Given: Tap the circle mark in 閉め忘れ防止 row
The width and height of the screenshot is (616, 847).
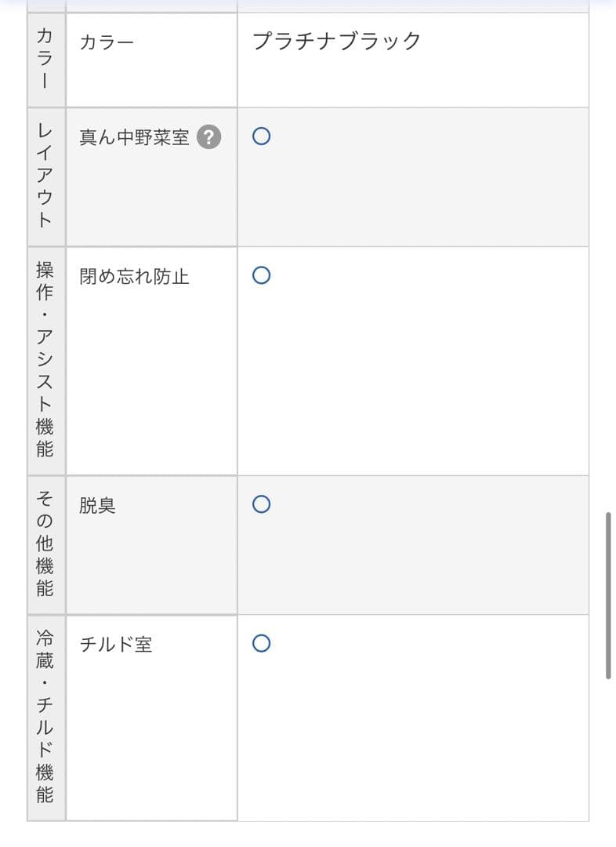Looking at the screenshot, I should (x=262, y=275).
